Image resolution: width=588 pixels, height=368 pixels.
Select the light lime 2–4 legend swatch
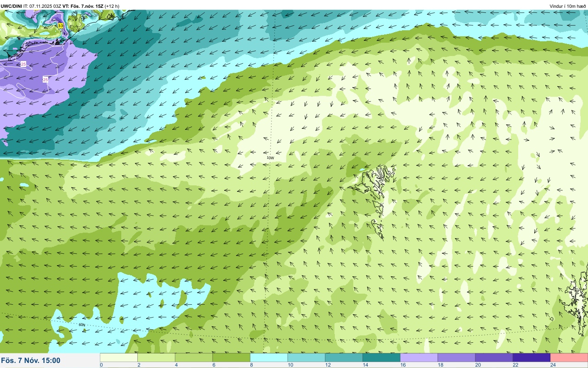[x=157, y=357]
